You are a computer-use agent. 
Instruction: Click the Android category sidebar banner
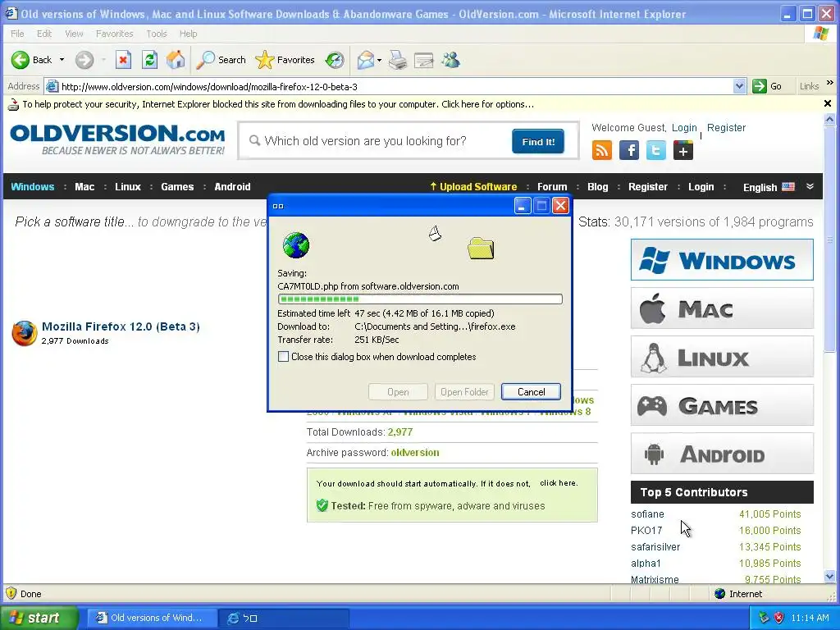722,454
